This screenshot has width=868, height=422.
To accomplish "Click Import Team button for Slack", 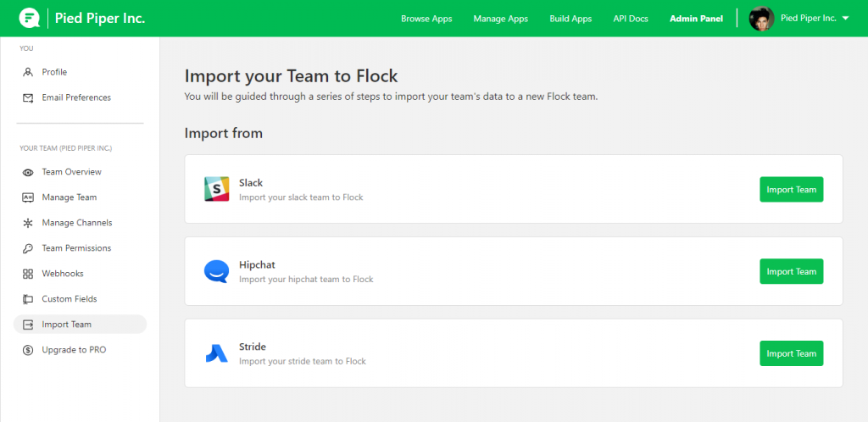I will (x=791, y=190).
